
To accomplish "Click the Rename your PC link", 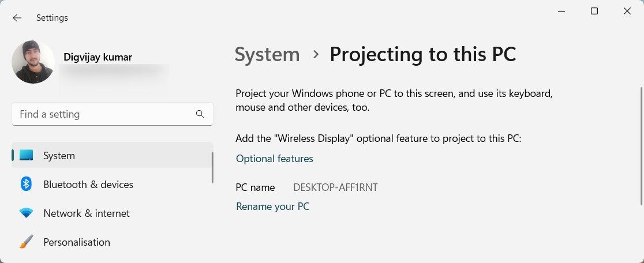I will tap(273, 206).
